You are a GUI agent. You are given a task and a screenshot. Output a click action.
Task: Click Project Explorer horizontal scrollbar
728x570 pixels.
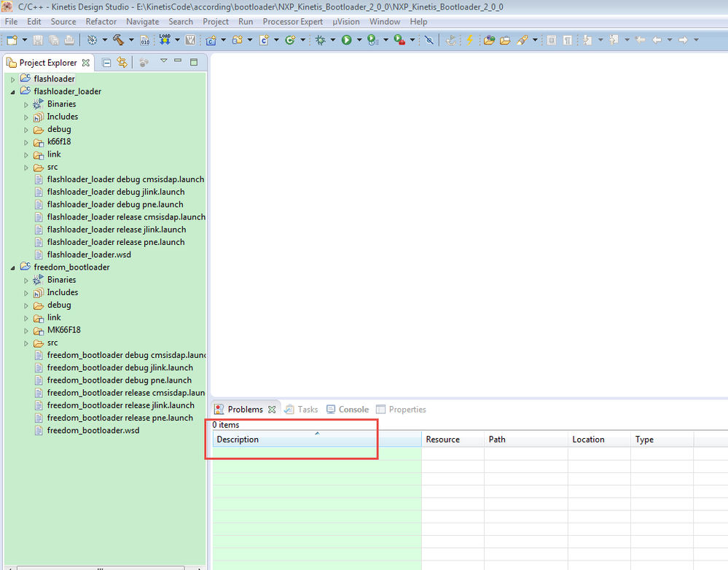101,568
